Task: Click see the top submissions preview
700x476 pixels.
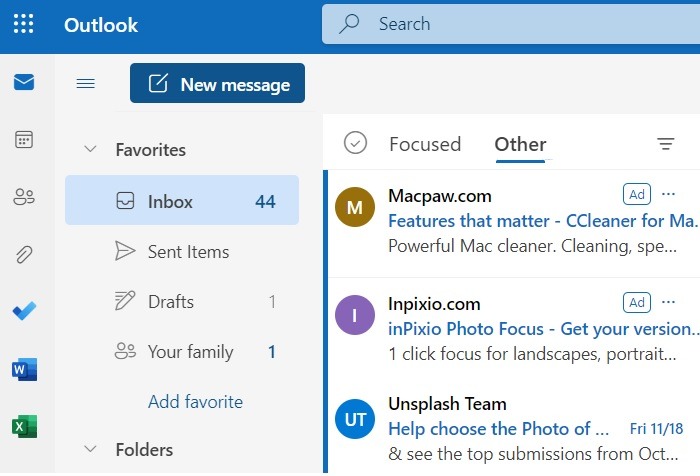Action: 533,454
